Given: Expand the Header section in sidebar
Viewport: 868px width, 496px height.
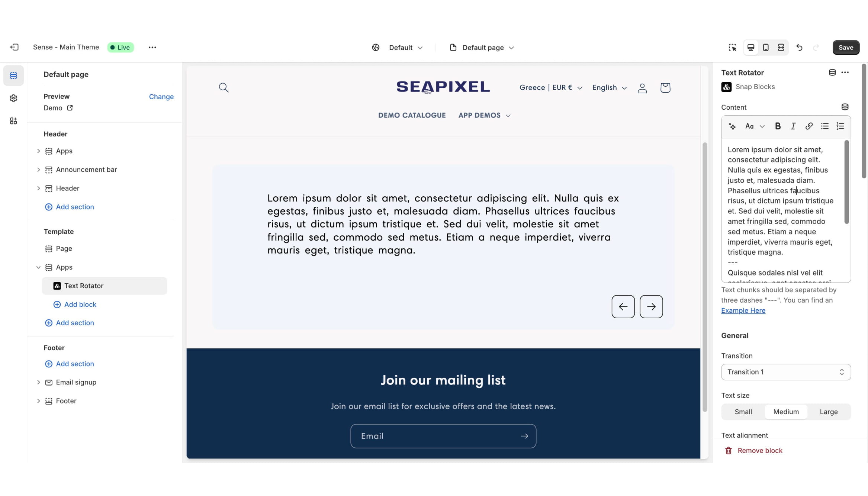Looking at the screenshot, I should (38, 188).
